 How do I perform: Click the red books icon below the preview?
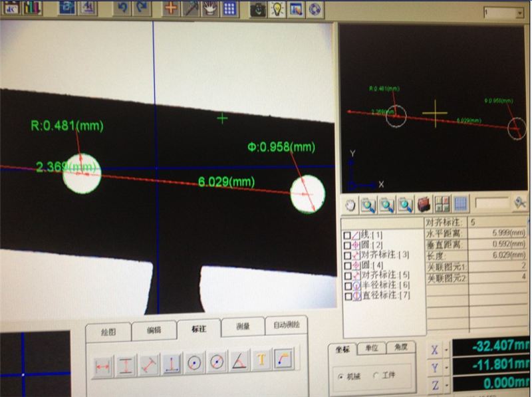[x=424, y=204]
